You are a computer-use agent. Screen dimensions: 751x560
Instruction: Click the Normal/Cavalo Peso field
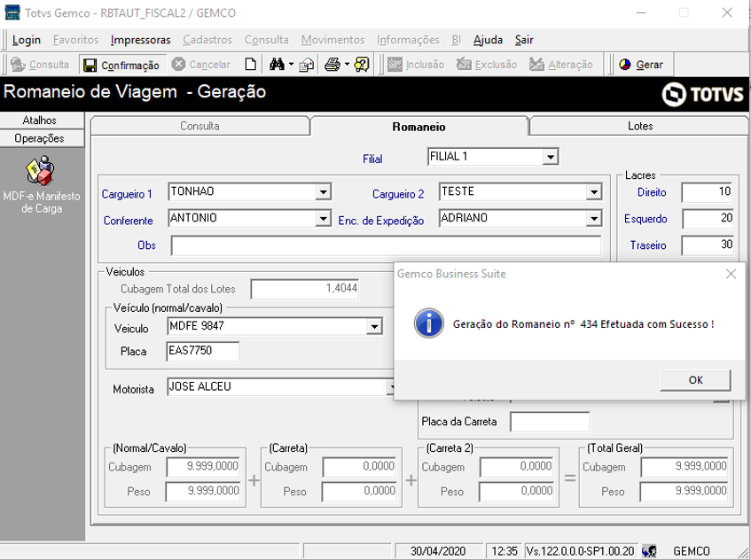click(202, 492)
